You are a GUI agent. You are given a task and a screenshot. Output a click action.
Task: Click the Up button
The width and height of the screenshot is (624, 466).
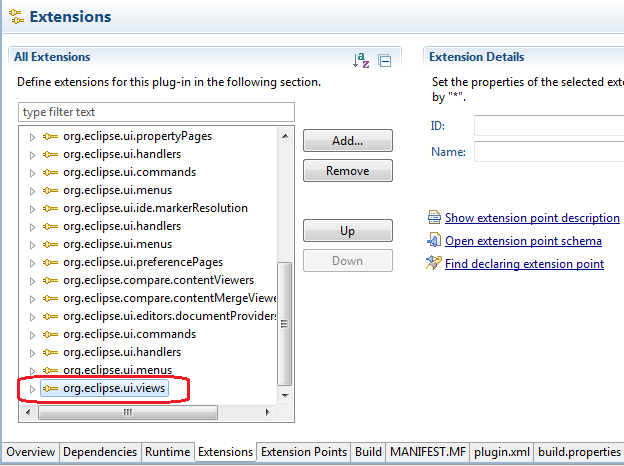pyautogui.click(x=347, y=231)
